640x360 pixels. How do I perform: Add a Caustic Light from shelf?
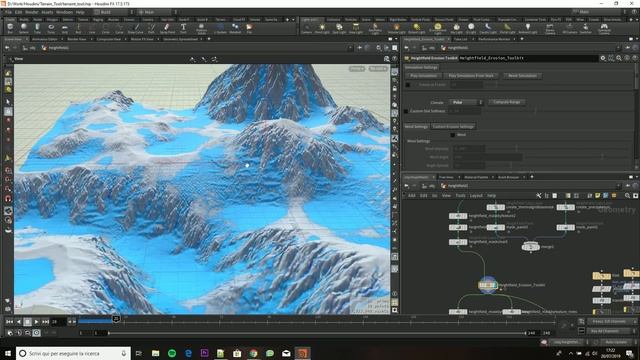[488, 28]
